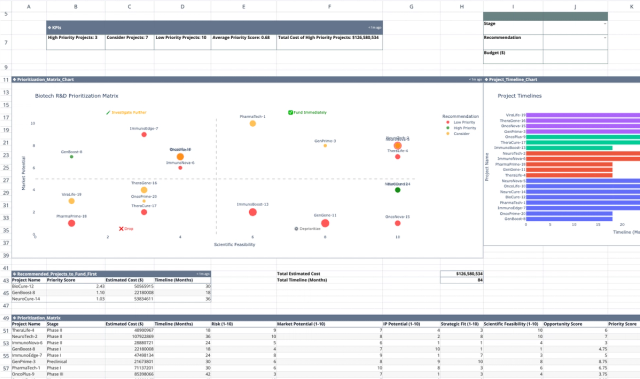
Task: Click the pencil Investigate Further icon
Action: click(108, 113)
